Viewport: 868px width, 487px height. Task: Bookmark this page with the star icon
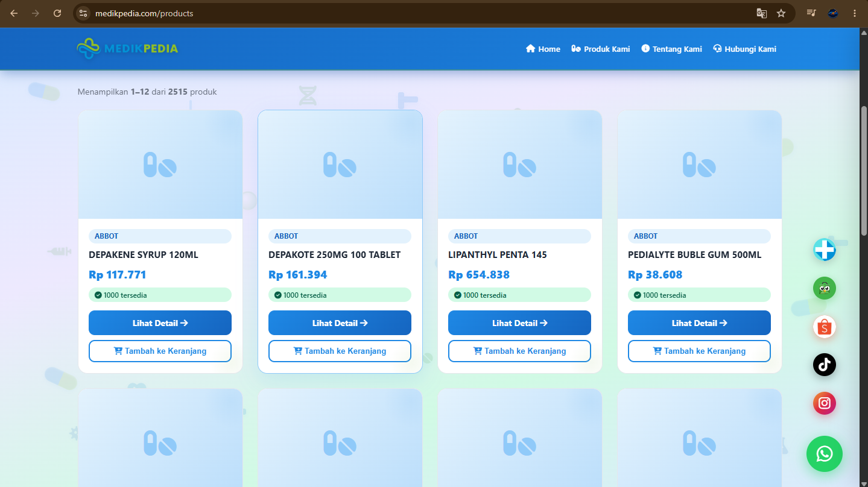pos(781,13)
